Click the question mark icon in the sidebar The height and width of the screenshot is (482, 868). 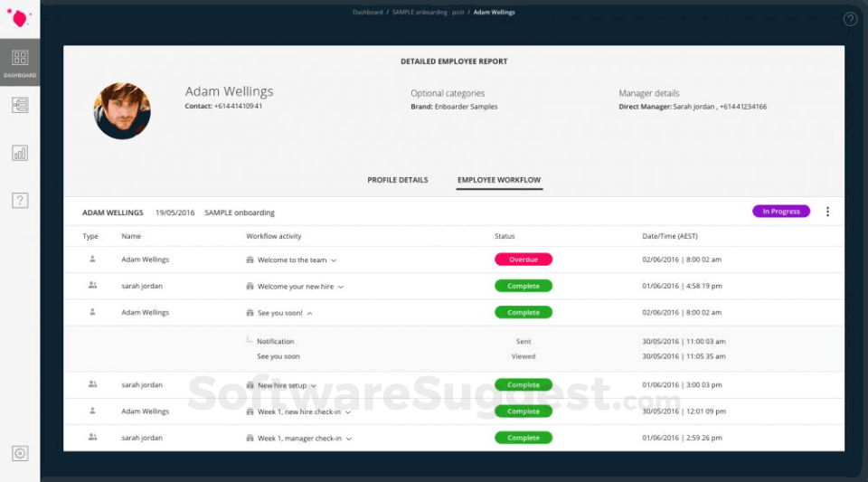pyautogui.click(x=20, y=201)
